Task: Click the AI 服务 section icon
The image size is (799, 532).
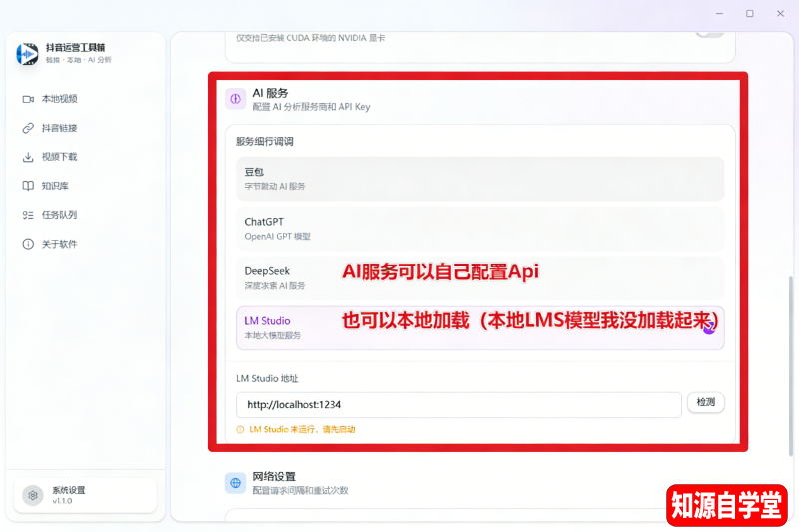Action: pos(235,99)
